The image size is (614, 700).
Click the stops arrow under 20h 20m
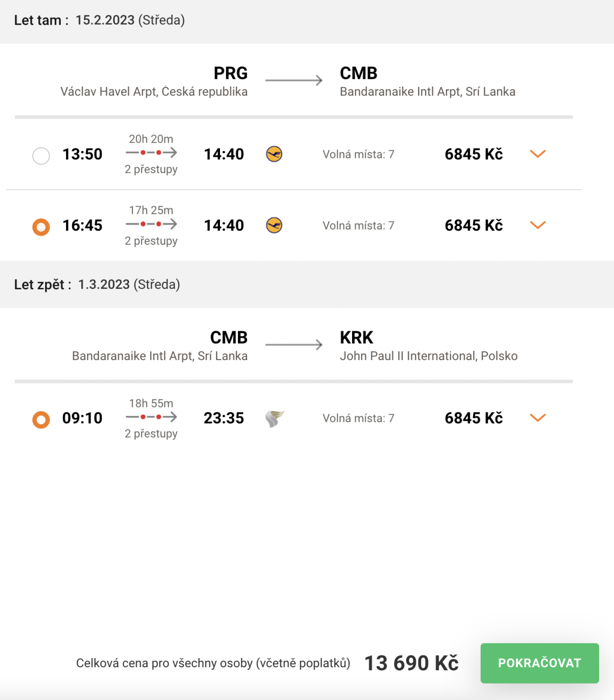click(151, 152)
